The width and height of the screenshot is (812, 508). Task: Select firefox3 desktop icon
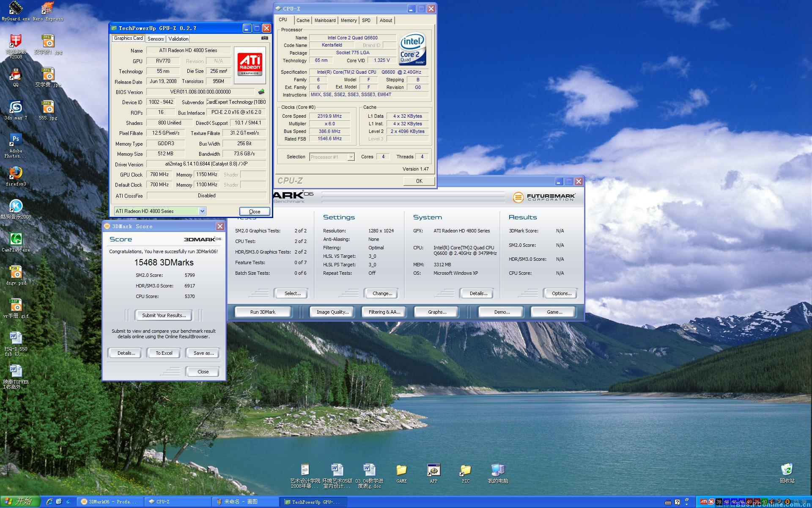16,176
